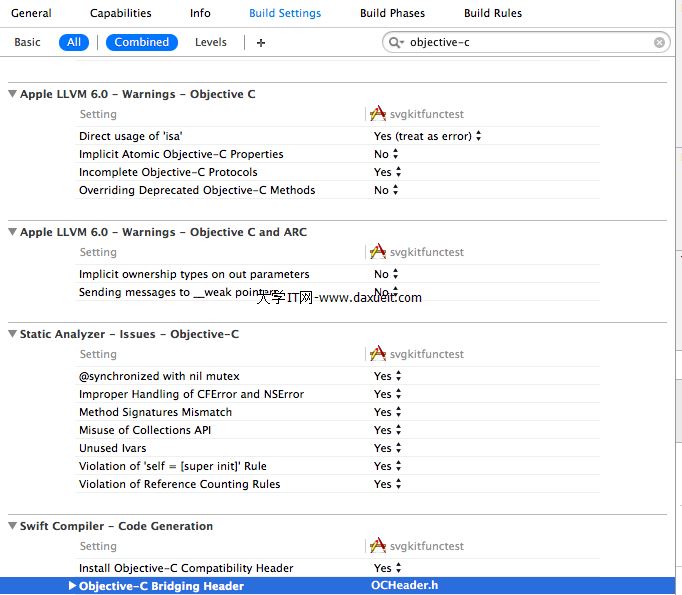Click svgkitfunctest target icon in Swift Compiler section

(378, 546)
